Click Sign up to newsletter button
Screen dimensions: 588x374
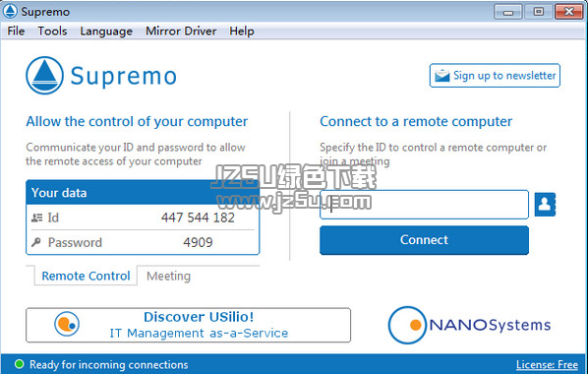tap(495, 76)
